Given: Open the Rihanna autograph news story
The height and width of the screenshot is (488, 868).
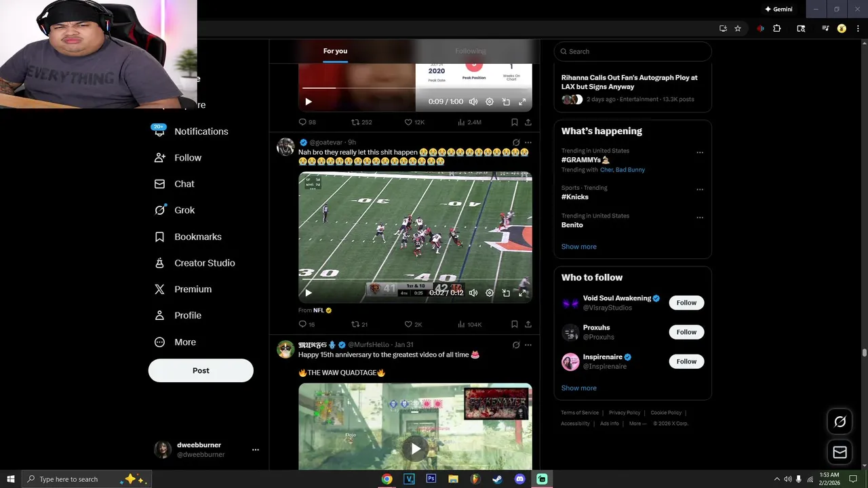Looking at the screenshot, I should [x=633, y=87].
